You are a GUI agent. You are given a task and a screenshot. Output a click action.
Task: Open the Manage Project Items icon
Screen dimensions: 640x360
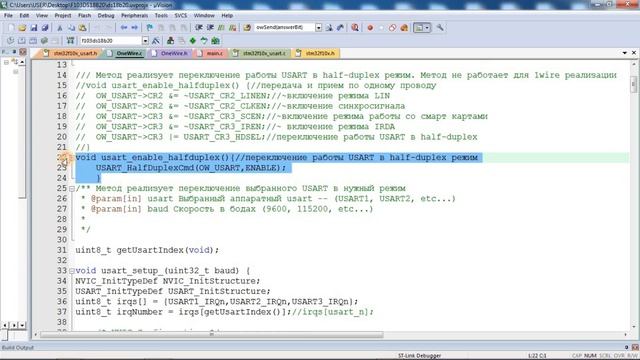pos(171,41)
